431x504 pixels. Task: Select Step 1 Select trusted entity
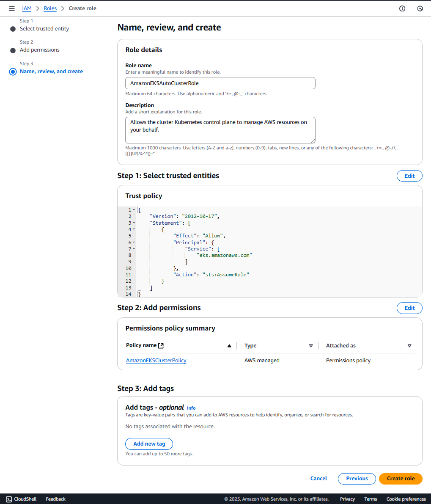pos(44,29)
